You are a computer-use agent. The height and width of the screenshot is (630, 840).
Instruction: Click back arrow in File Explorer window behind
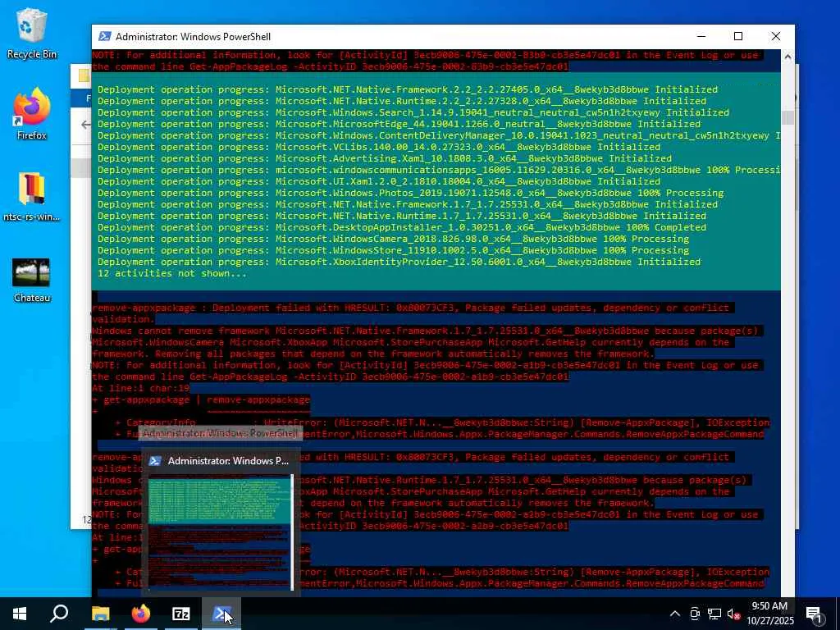(x=85, y=125)
